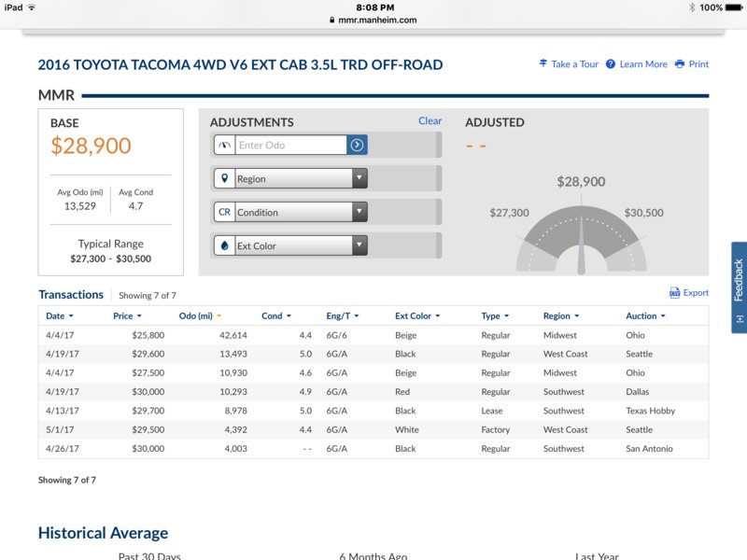Screen dimensions: 747x560
Task: Click the odometer gauge icon
Action: tap(224, 145)
